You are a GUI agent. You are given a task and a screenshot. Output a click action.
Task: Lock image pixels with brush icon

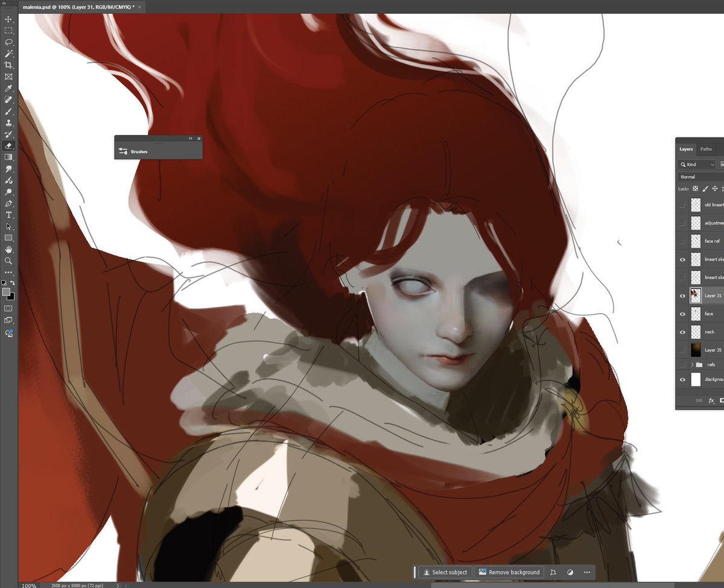click(705, 189)
